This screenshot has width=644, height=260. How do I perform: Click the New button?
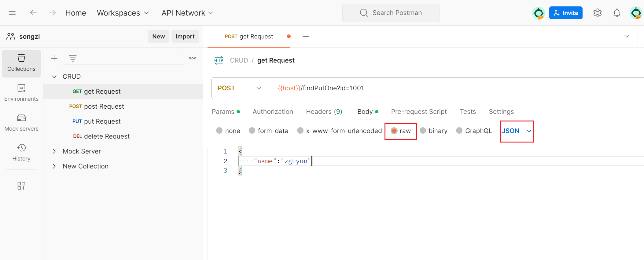pyautogui.click(x=159, y=36)
